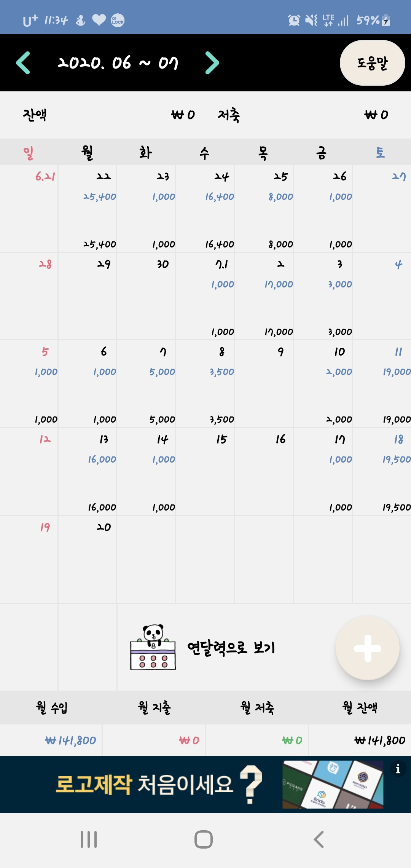Tap the ad info icon
411x868 pixels.
(x=398, y=769)
